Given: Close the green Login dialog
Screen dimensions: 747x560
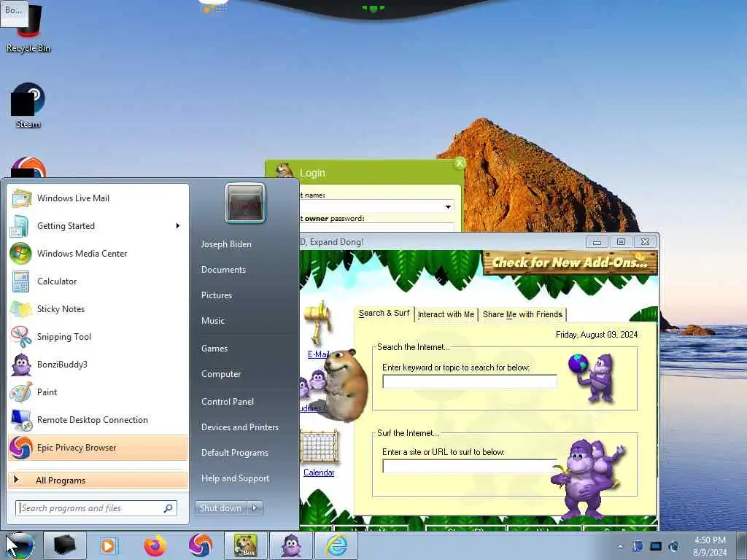Looking at the screenshot, I should coord(460,163).
